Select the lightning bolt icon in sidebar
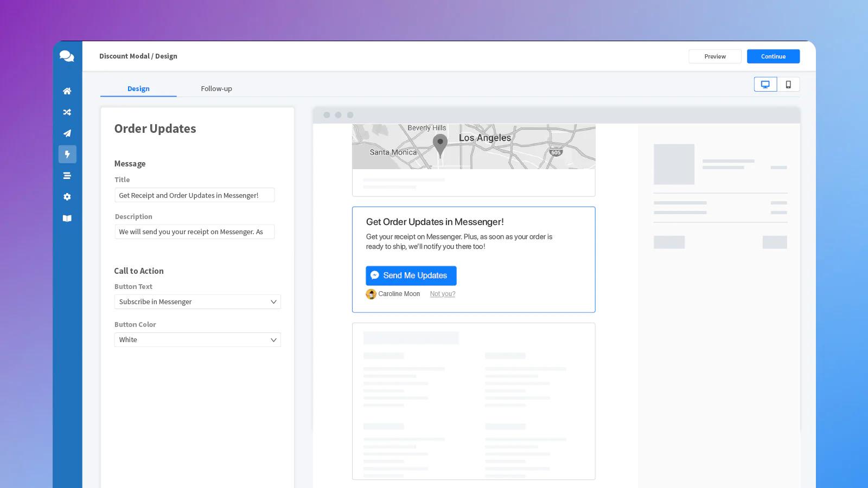This screenshot has height=488, width=868. 67,155
